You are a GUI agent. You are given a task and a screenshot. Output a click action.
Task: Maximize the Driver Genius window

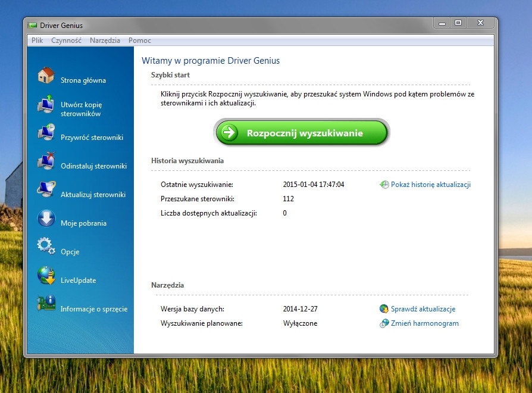click(x=458, y=23)
